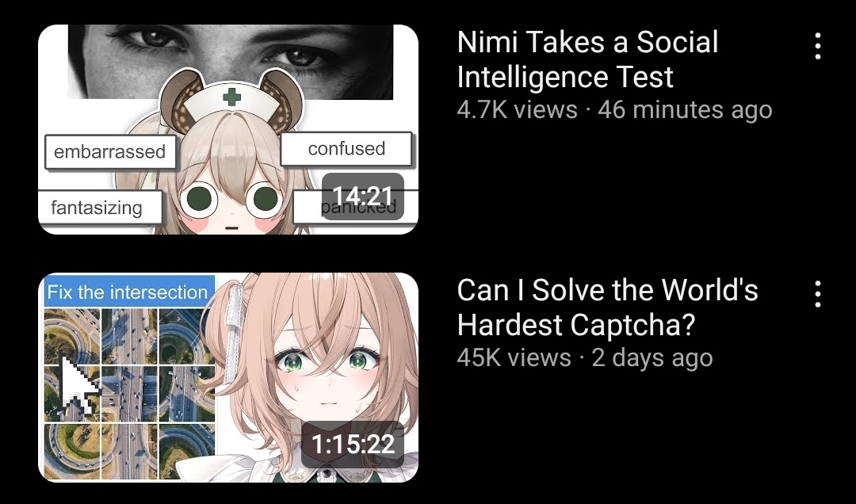Open options menu for Social Intelligence Test video
The height and width of the screenshot is (504, 856).
pyautogui.click(x=817, y=46)
